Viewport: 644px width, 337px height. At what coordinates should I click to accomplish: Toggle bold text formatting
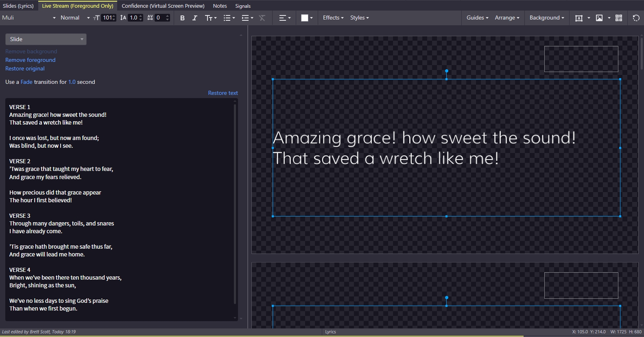(182, 18)
